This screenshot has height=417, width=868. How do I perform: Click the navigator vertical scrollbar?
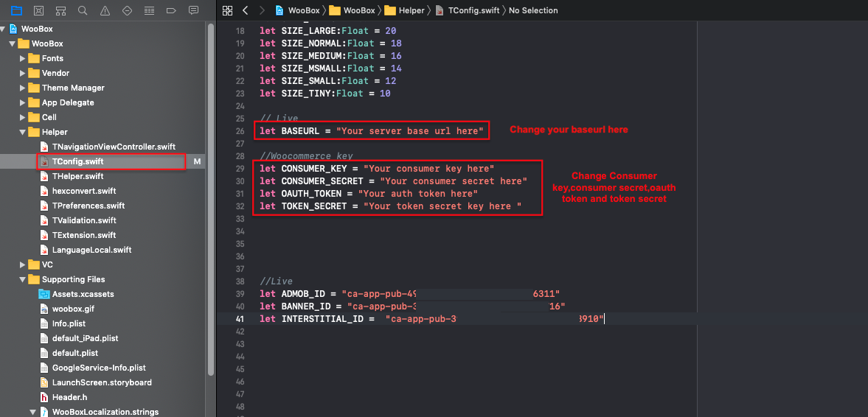(210, 199)
